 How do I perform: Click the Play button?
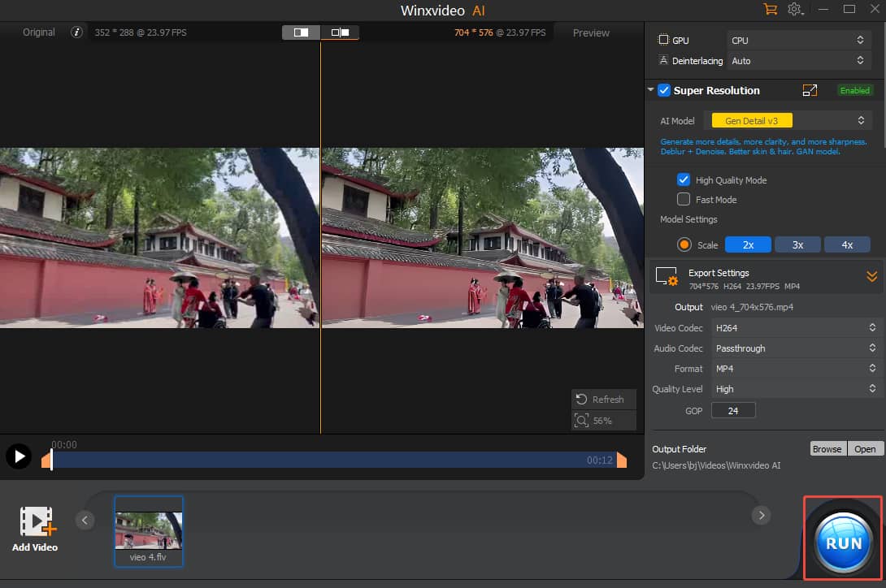coord(19,456)
